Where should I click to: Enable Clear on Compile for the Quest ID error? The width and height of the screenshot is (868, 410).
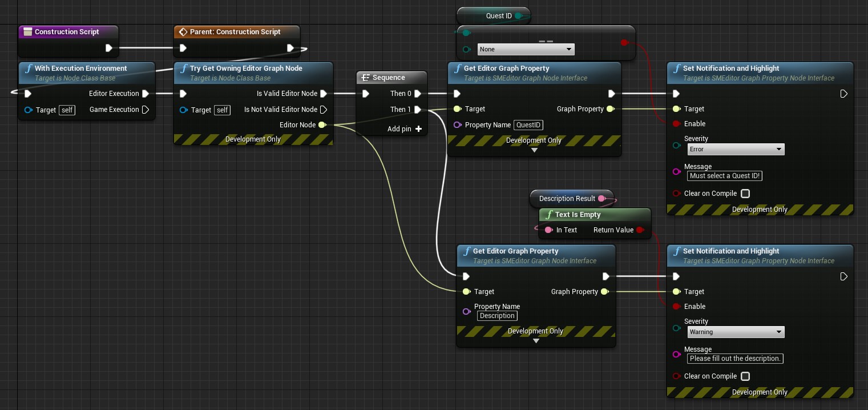pyautogui.click(x=745, y=194)
